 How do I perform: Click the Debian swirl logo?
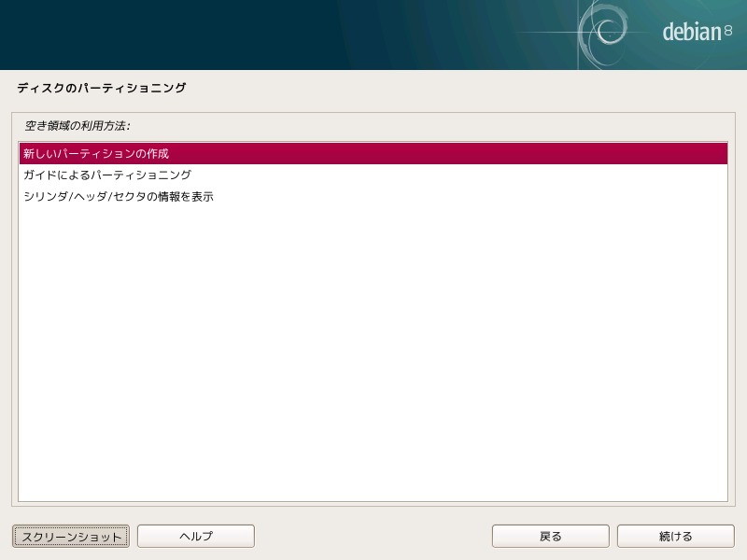[604, 33]
